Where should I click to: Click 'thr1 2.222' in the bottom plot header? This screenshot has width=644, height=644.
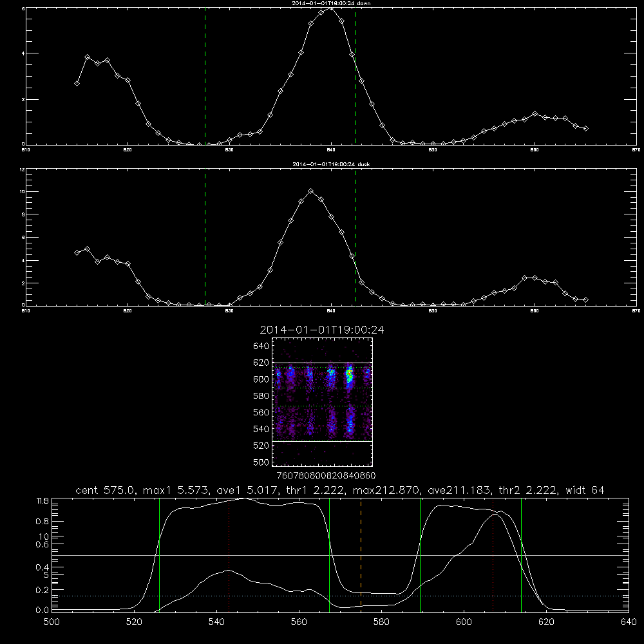pyautogui.click(x=315, y=490)
